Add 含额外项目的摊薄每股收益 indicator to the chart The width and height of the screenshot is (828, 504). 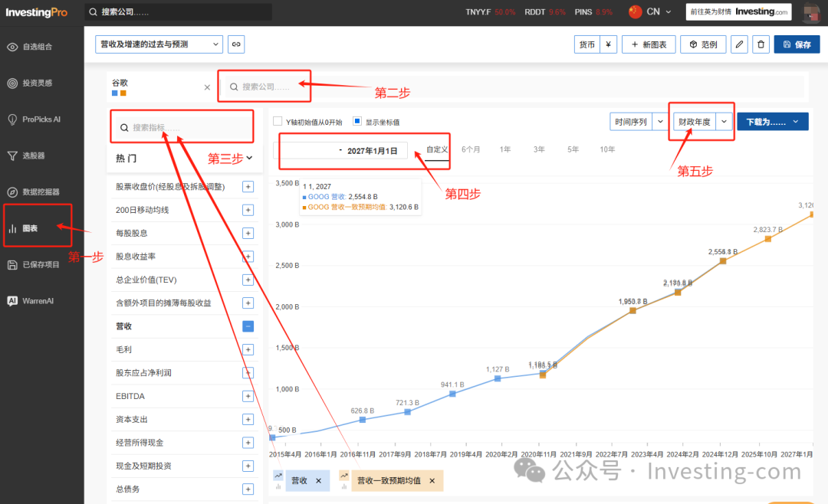[x=248, y=303]
